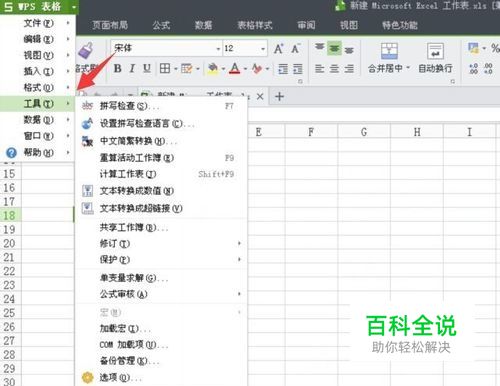Screen dimensions: 500x386
Task: Select column G header
Action: (x=364, y=132)
